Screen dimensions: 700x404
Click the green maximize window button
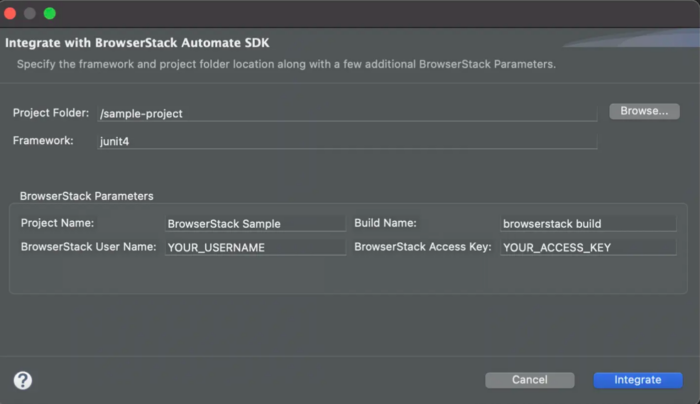pyautogui.click(x=50, y=13)
